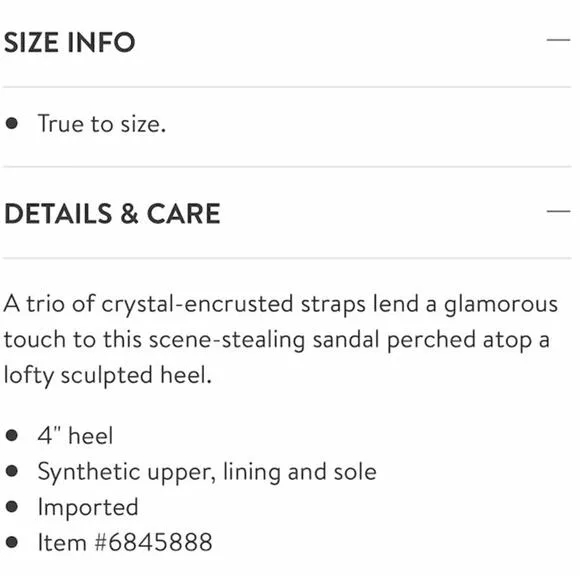580x580 pixels.
Task: Click the bullet beside Imported
Action: click(12, 506)
